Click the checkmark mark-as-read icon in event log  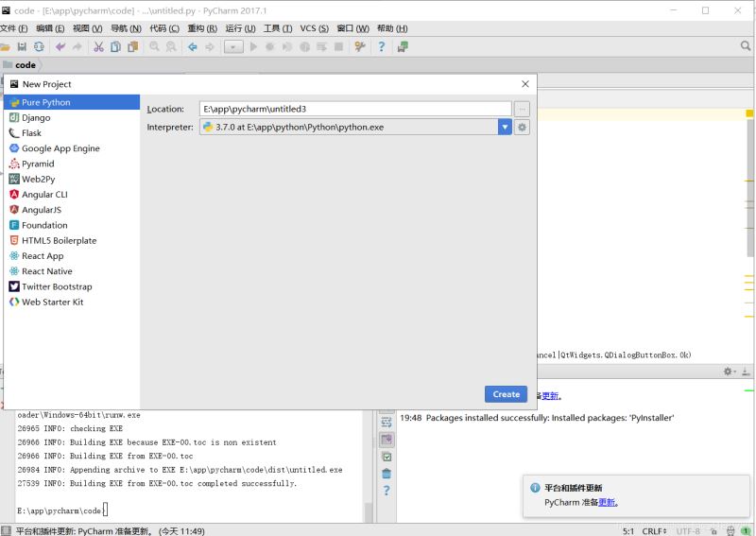[387, 457]
